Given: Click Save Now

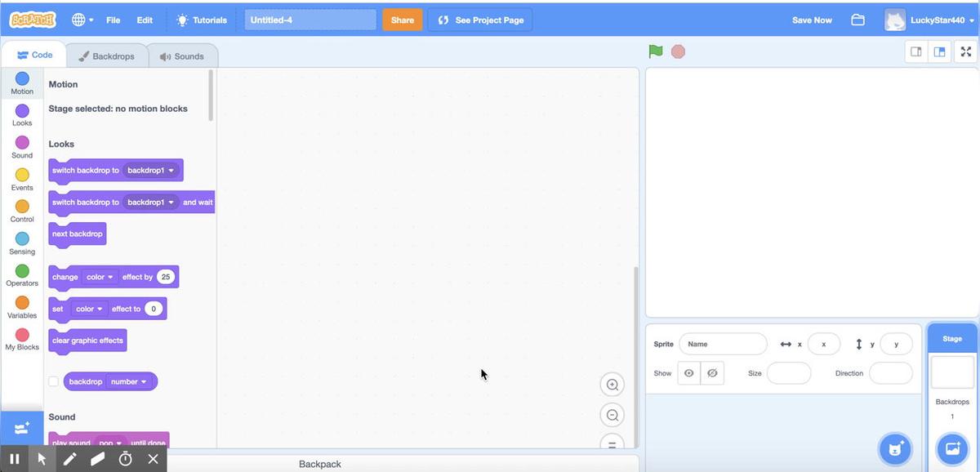Looking at the screenshot, I should pyautogui.click(x=812, y=20).
